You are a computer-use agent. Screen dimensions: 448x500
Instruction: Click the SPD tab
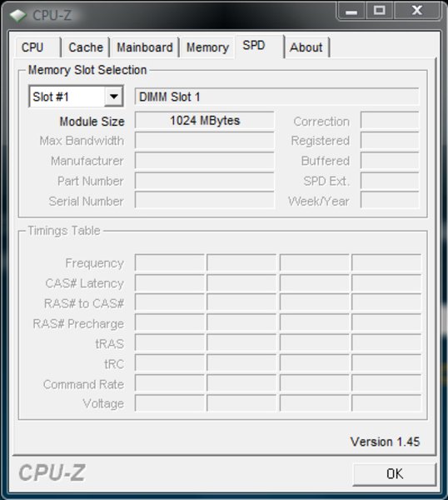pyautogui.click(x=259, y=46)
